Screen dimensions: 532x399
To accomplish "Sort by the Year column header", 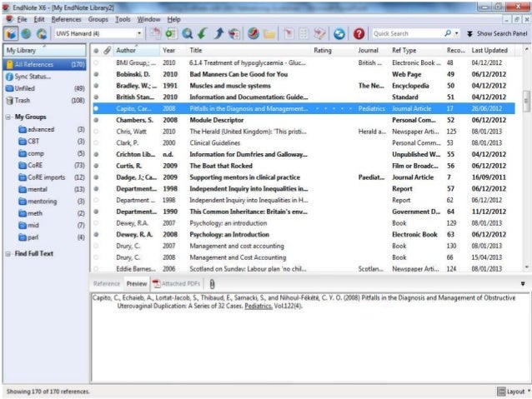I will [x=173, y=51].
